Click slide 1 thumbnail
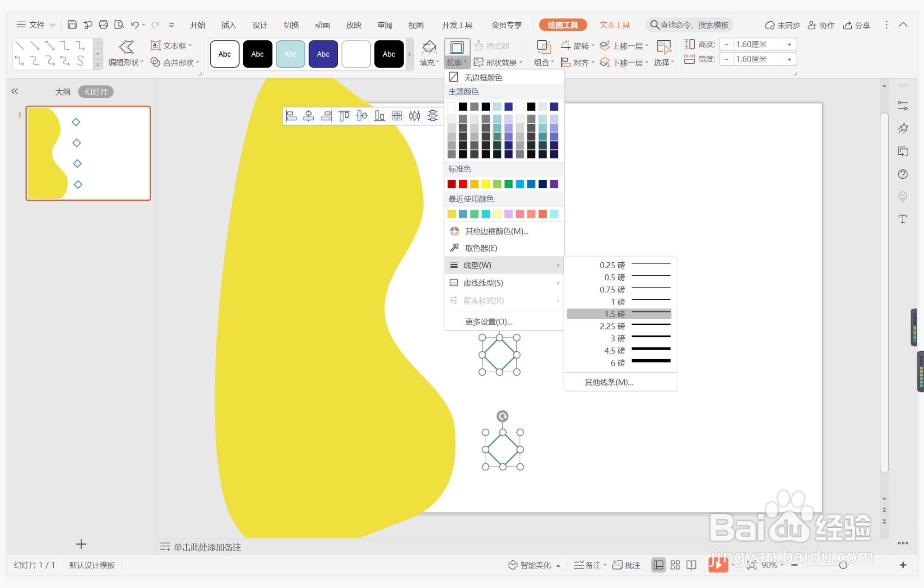 pyautogui.click(x=88, y=153)
